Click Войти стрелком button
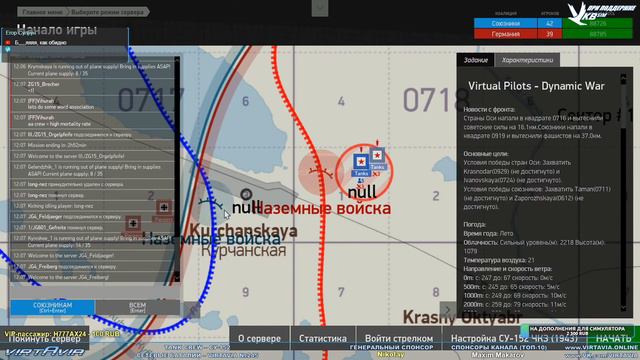 point(399,338)
